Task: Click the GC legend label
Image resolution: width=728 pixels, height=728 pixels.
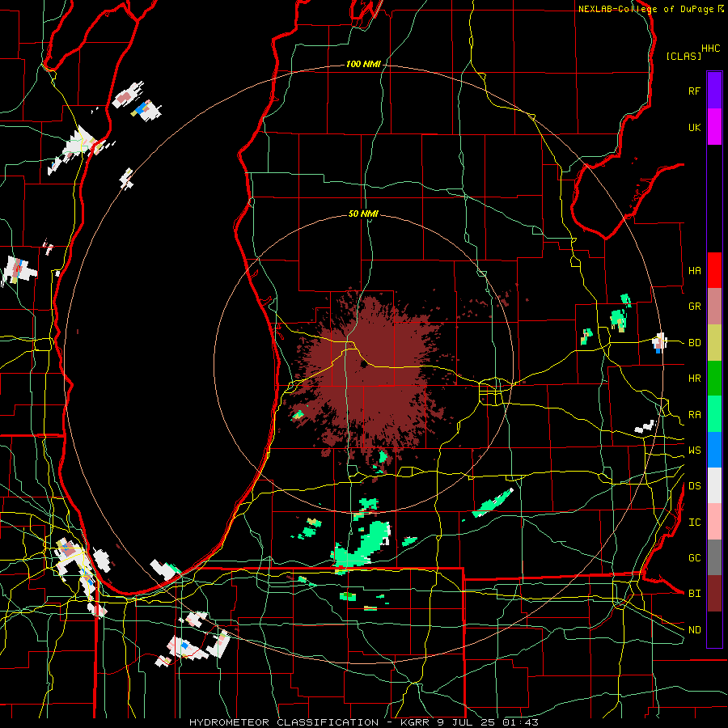Action: click(x=694, y=558)
